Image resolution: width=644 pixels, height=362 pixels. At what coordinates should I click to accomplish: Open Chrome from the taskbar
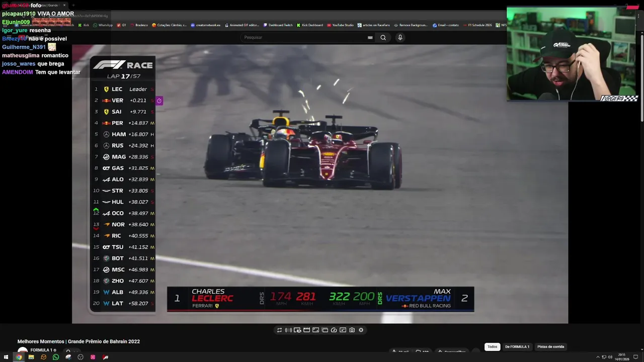pyautogui.click(x=19, y=357)
